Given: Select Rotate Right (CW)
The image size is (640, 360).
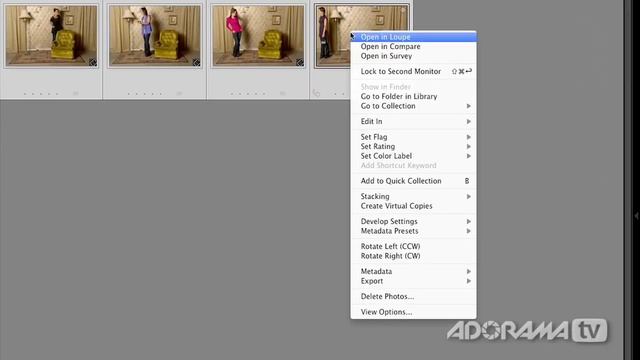Looking at the screenshot, I should pos(413,256).
